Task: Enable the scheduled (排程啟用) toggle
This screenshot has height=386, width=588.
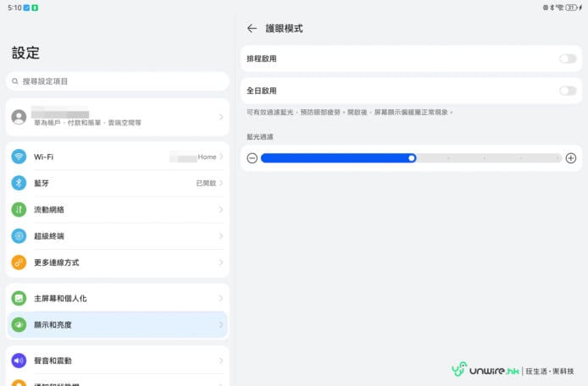Action: [x=567, y=58]
